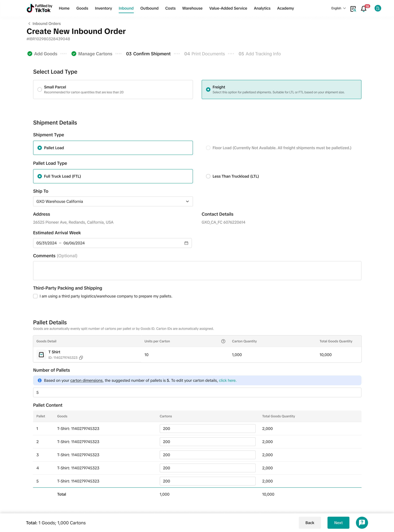Click the Units per Carton help icon

click(x=223, y=341)
